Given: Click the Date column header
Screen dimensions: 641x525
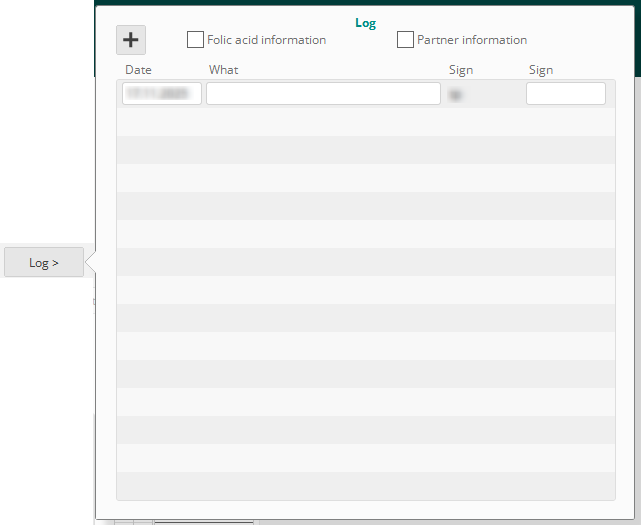Looking at the screenshot, I should click(x=138, y=70).
